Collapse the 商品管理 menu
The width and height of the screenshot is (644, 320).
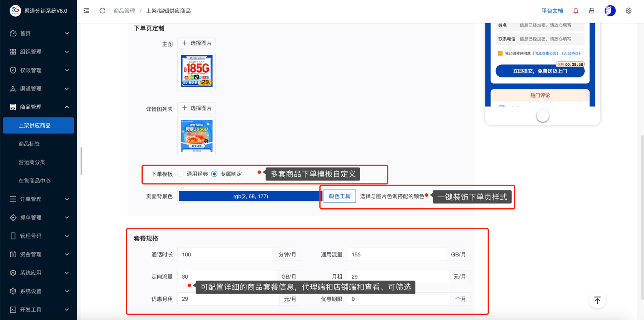[x=38, y=107]
